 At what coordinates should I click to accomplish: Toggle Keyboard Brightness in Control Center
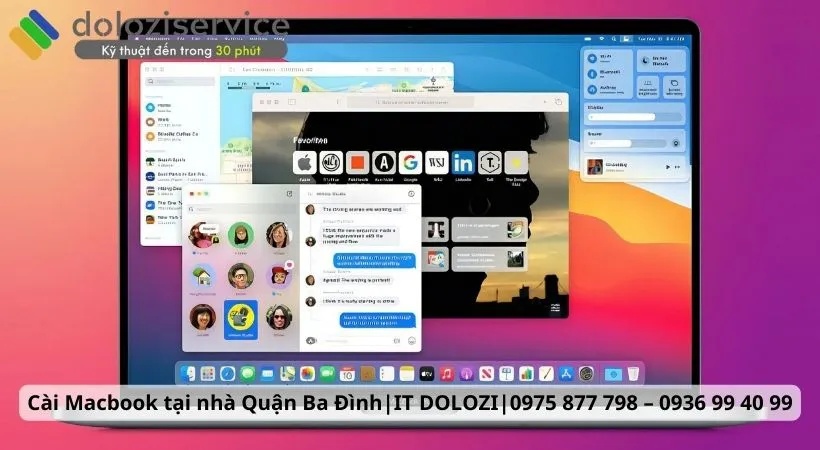(647, 87)
